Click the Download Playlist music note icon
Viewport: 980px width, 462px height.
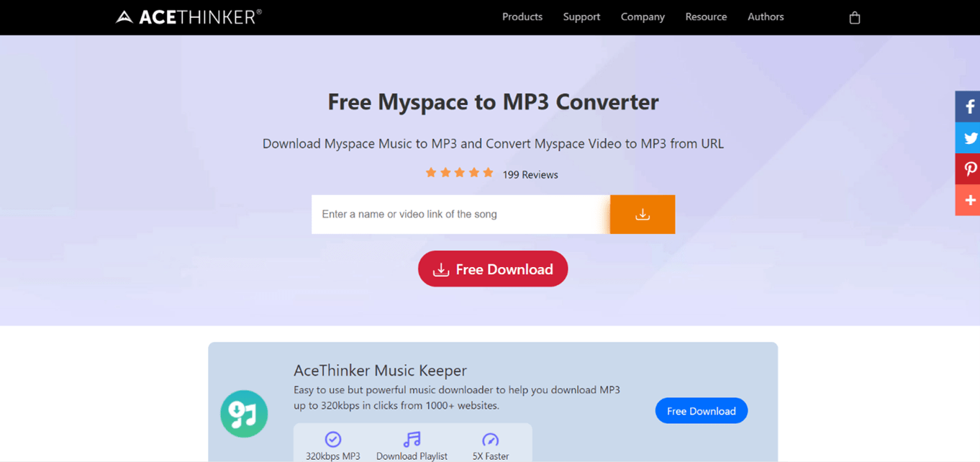(x=412, y=439)
